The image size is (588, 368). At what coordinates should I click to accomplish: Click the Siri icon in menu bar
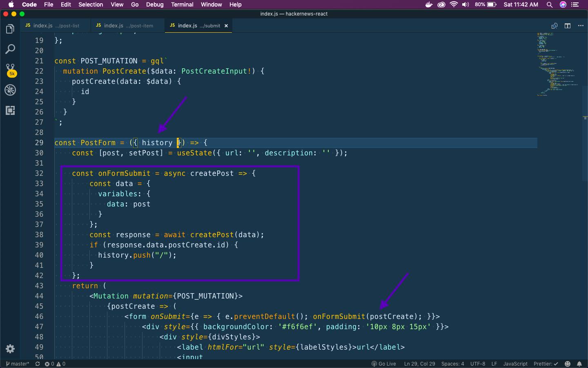[563, 4]
